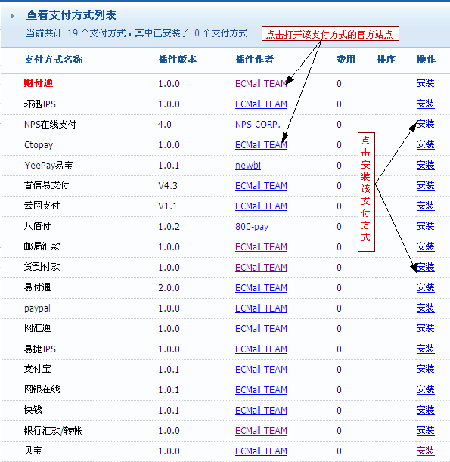Click the 网银在线 payment name
This screenshot has width=450, height=462.
click(42, 389)
